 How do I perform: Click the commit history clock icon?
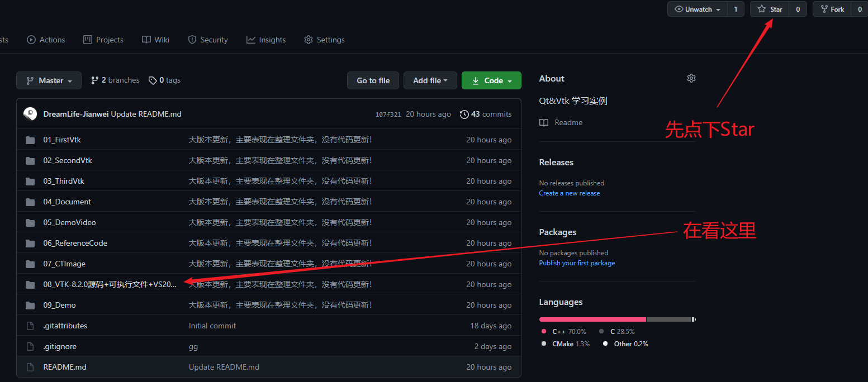(x=464, y=114)
